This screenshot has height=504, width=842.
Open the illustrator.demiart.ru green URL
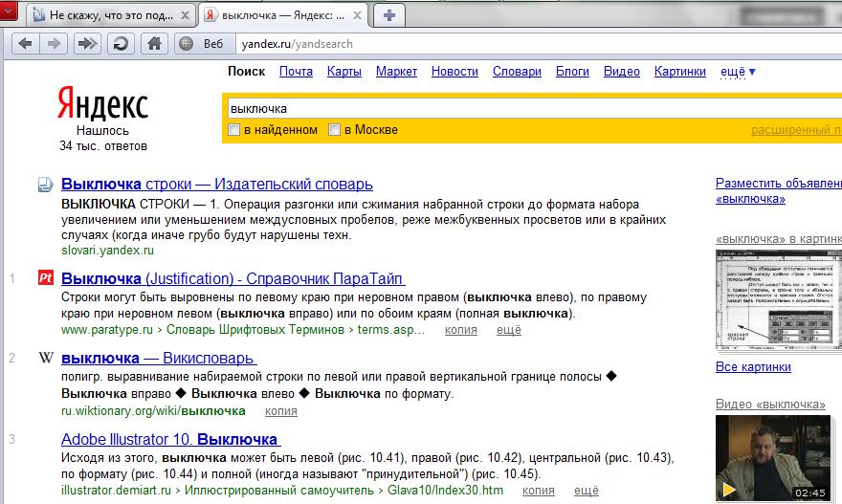(x=116, y=491)
